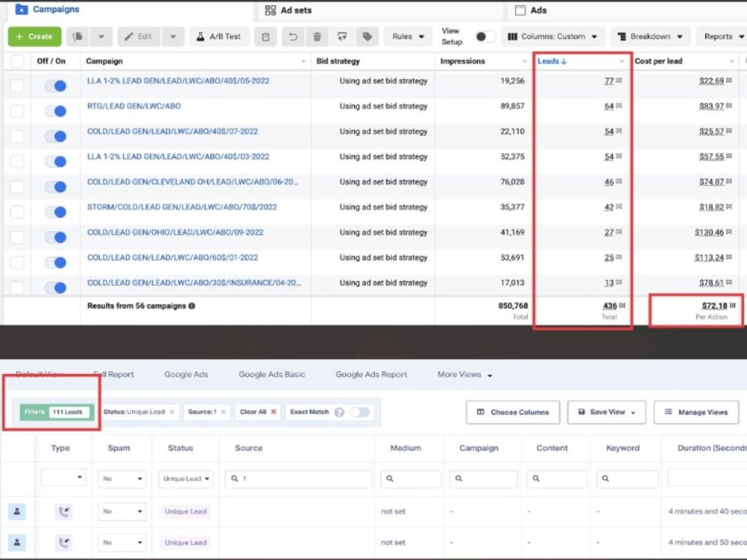
Task: Click the Campaigns folder icon
Action: point(22,9)
